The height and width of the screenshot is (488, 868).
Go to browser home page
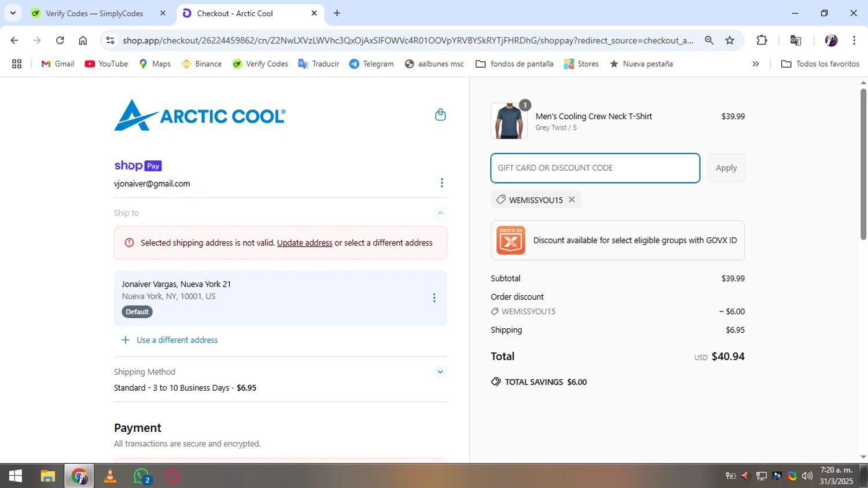(83, 41)
